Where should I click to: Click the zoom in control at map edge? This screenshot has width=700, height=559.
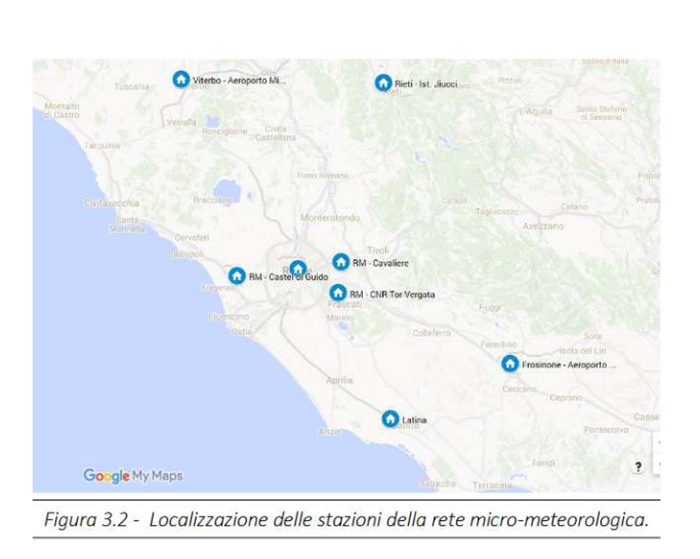coord(657,443)
